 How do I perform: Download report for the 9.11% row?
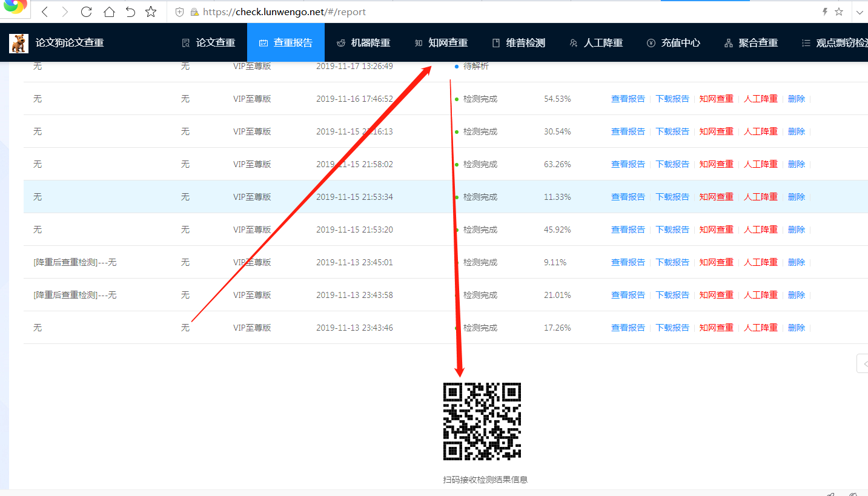tap(672, 262)
